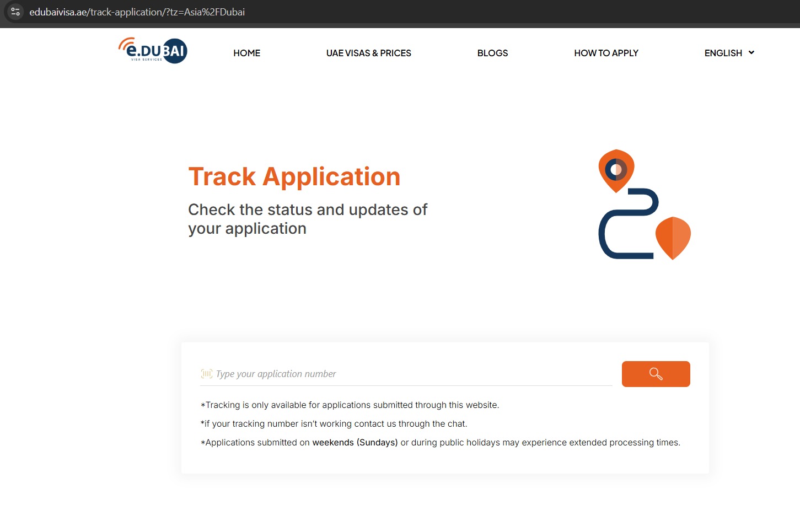Click the barcode icon beside application number field
Viewport: 800px width, 532px height.
[206, 374]
